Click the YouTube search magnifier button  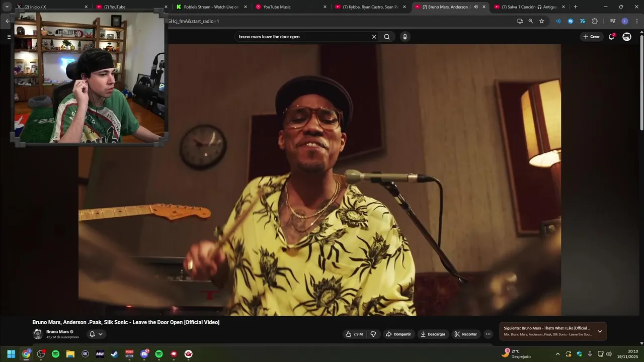[x=387, y=37]
